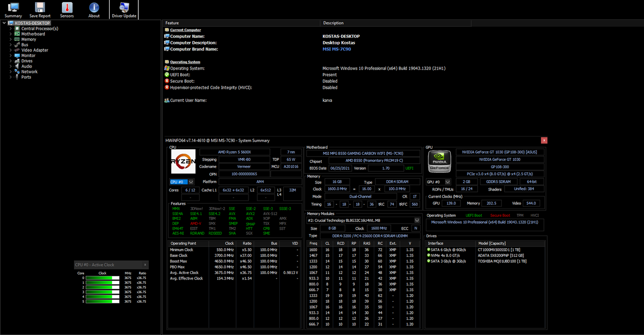
Task: Close the CPU #0 Active Clock window
Action: click(x=145, y=264)
